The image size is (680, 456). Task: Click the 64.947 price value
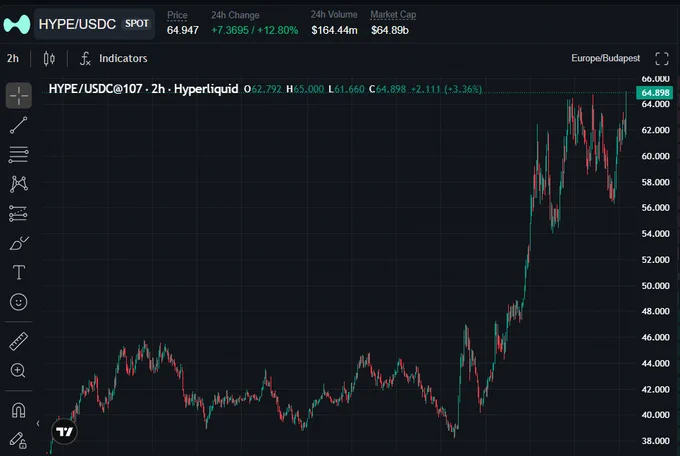coord(183,30)
